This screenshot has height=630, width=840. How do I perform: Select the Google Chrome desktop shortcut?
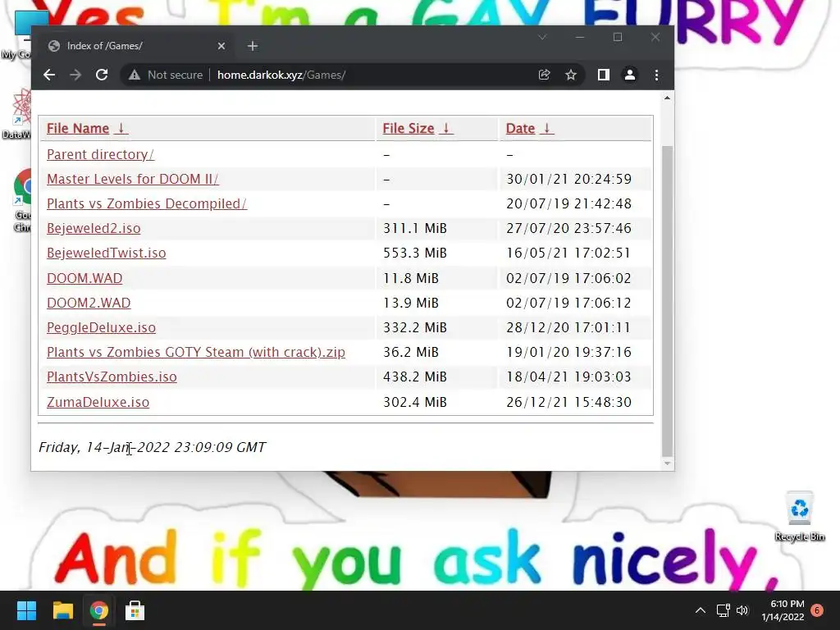(22, 200)
